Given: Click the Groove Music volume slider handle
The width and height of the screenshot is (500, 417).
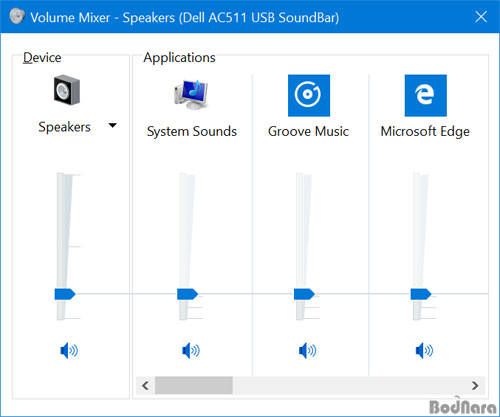Looking at the screenshot, I should coord(304,294).
